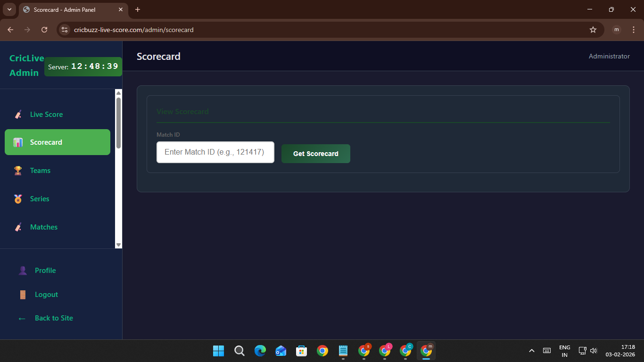Reload the page using the refresh icon
Screen dimensions: 644x362
pos(44,30)
